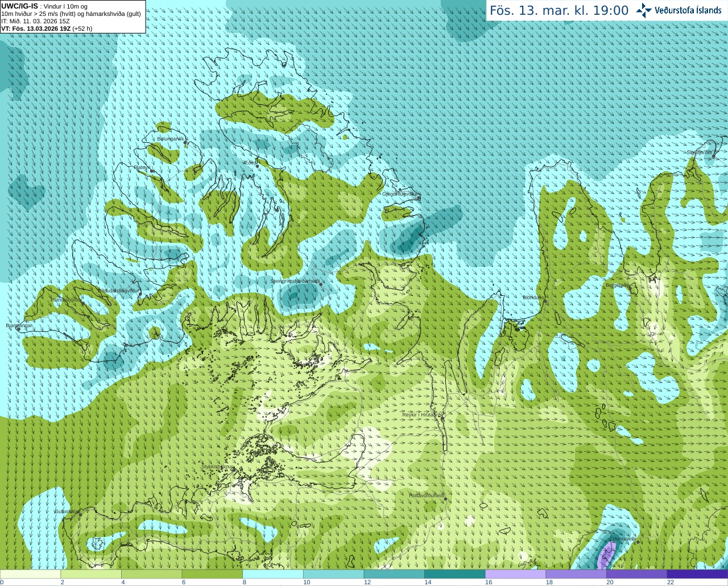Click the legend scale value '10'
This screenshot has height=586, width=728.
point(306,582)
